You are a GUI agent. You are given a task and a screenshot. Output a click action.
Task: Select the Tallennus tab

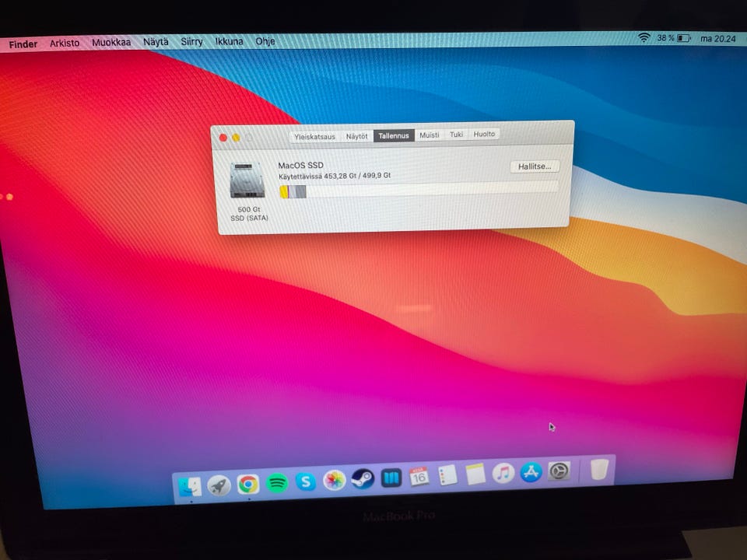pos(394,135)
